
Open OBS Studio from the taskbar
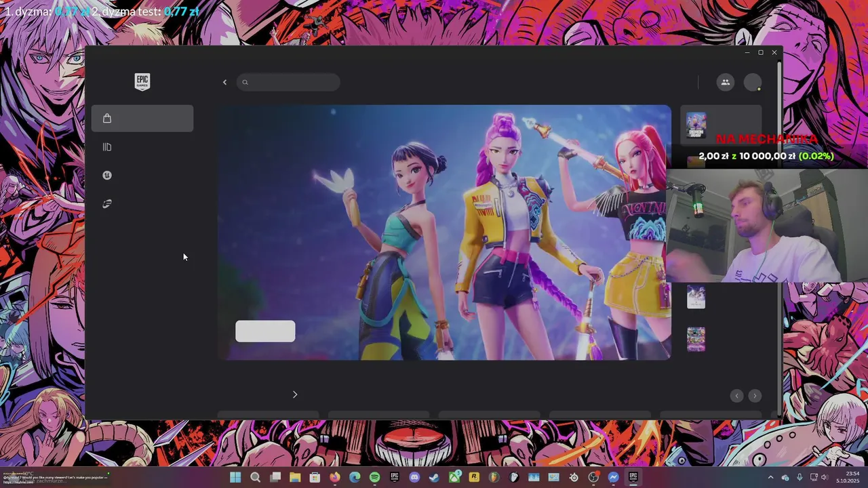[x=593, y=477]
